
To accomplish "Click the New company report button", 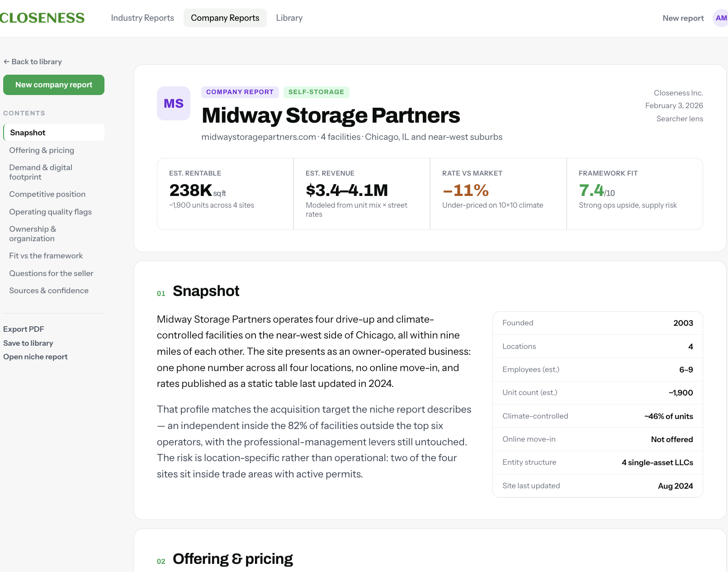I will point(54,85).
